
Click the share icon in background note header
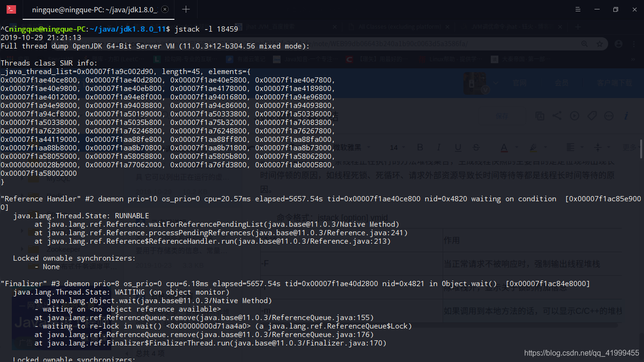click(557, 115)
